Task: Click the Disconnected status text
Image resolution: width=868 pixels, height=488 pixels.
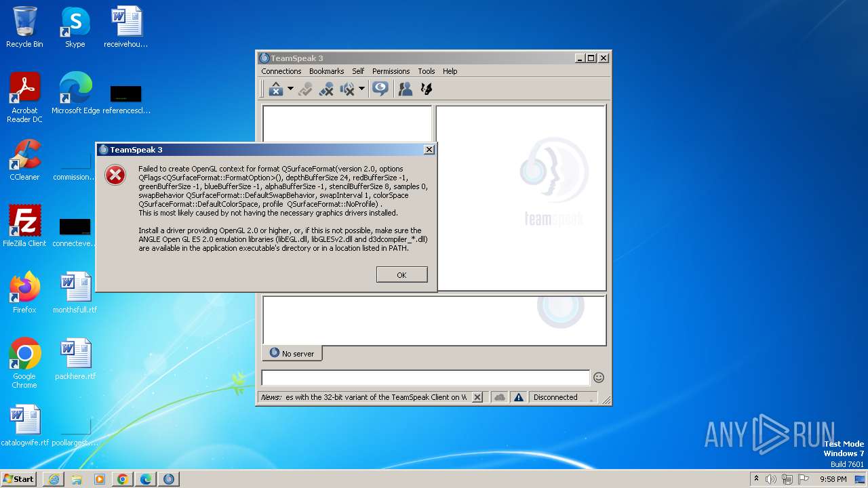Action: (555, 397)
